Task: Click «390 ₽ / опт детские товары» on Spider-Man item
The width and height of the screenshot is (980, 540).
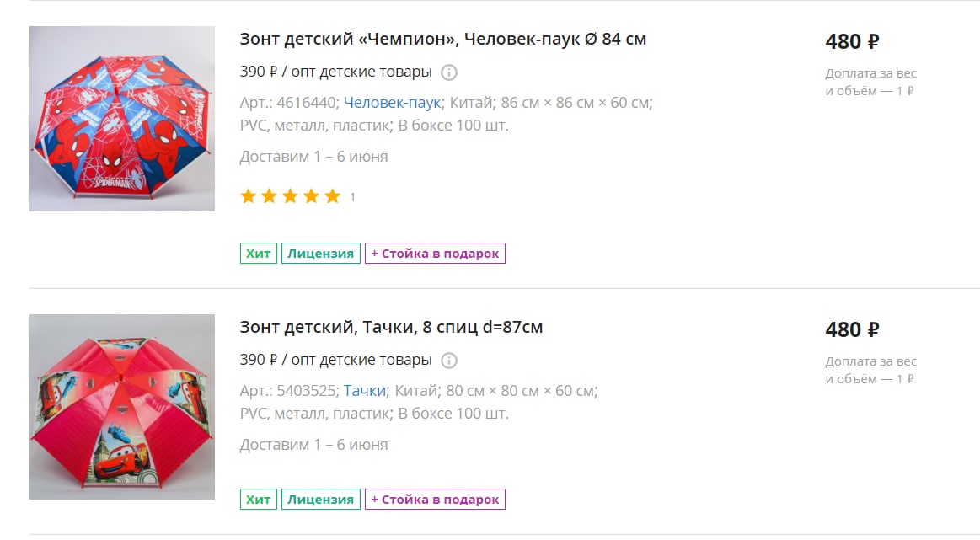Action: click(x=336, y=72)
